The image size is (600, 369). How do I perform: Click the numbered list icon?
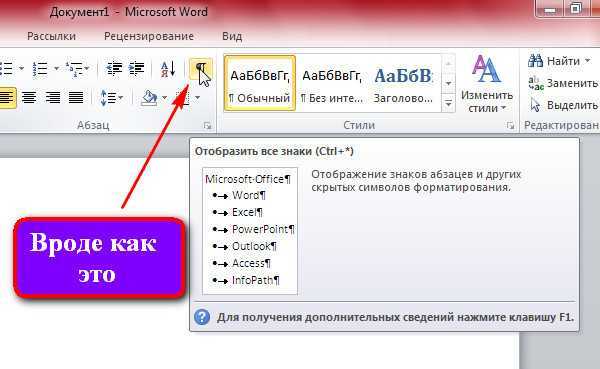tap(40, 69)
